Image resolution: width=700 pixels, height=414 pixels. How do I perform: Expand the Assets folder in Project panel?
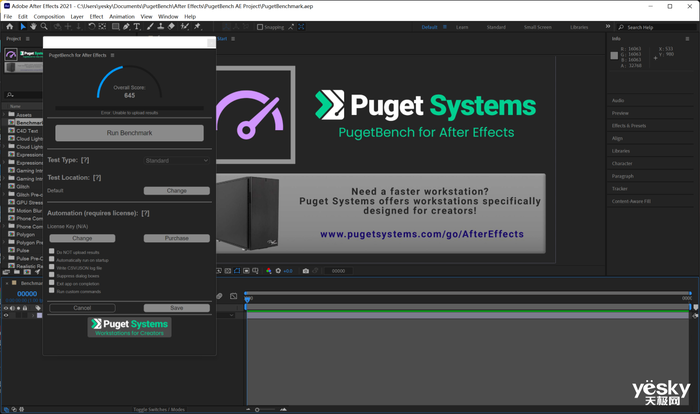pyautogui.click(x=5, y=115)
